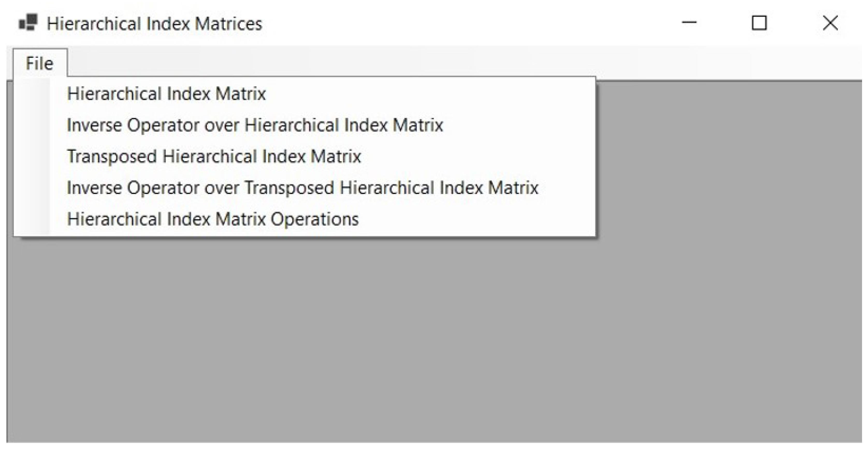This screenshot has width=868, height=452.
Task: Open the File menu
Action: pos(40,63)
